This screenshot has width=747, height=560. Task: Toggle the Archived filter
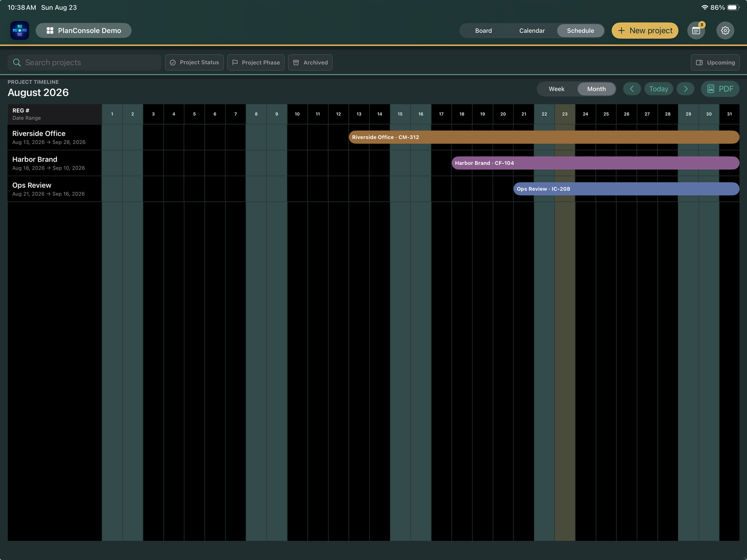310,63
